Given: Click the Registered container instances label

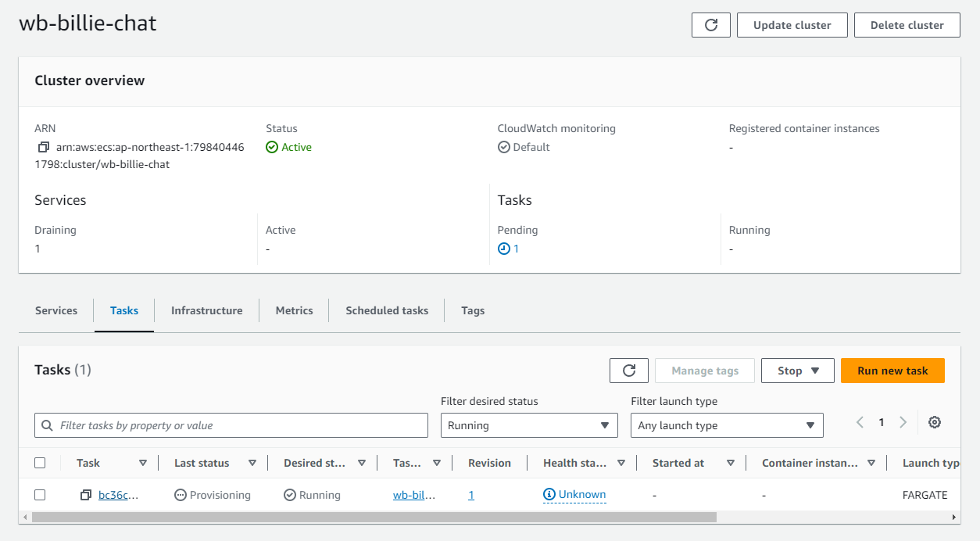Looking at the screenshot, I should click(804, 128).
